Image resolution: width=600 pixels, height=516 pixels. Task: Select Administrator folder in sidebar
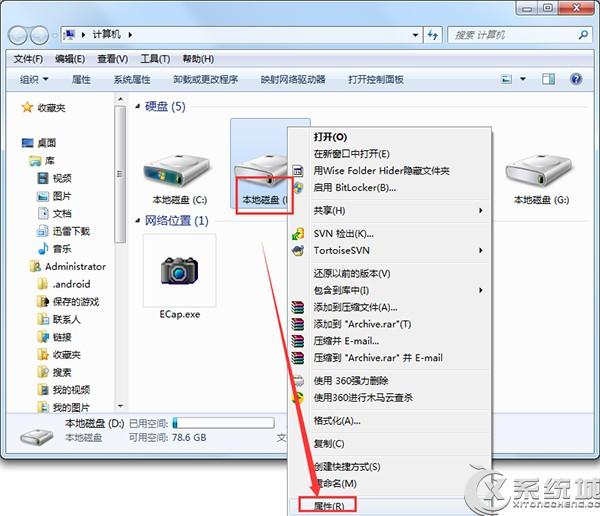[75, 266]
